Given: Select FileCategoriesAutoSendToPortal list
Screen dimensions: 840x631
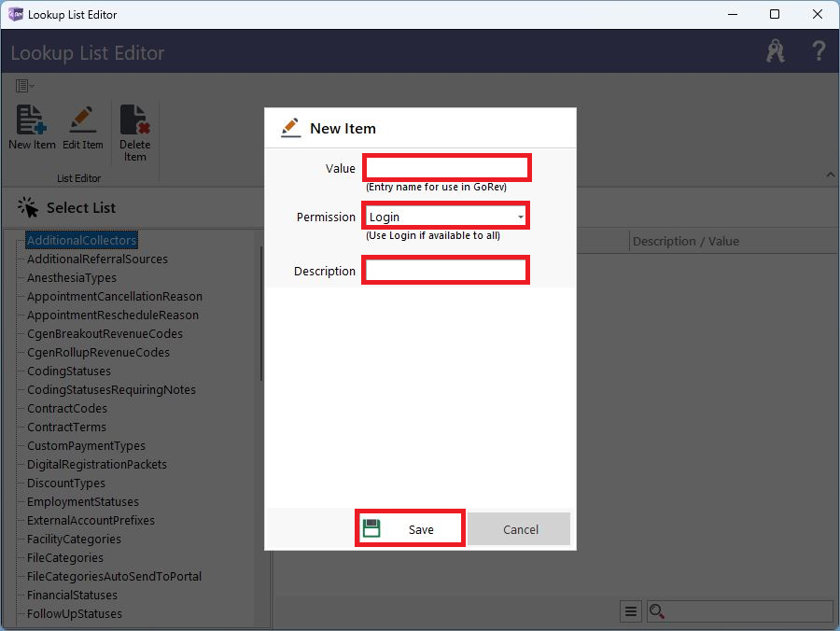Looking at the screenshot, I should [114, 576].
